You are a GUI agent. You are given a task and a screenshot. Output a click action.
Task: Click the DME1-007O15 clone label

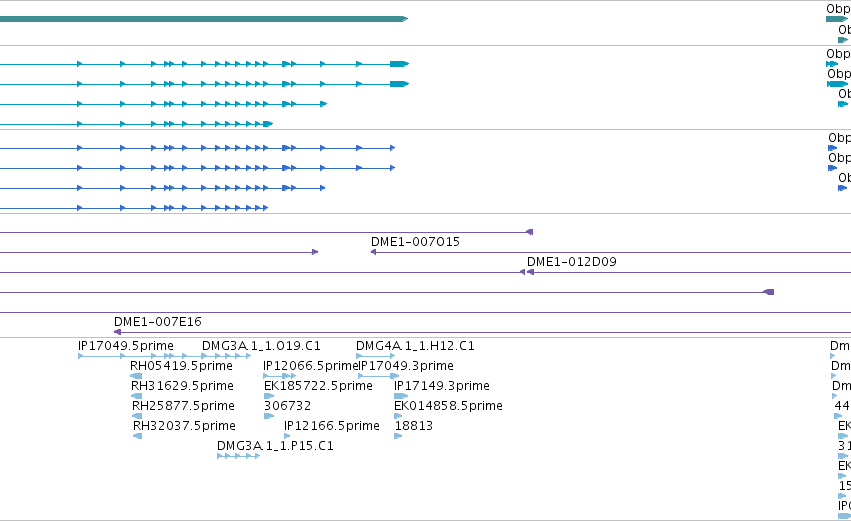tap(415, 242)
